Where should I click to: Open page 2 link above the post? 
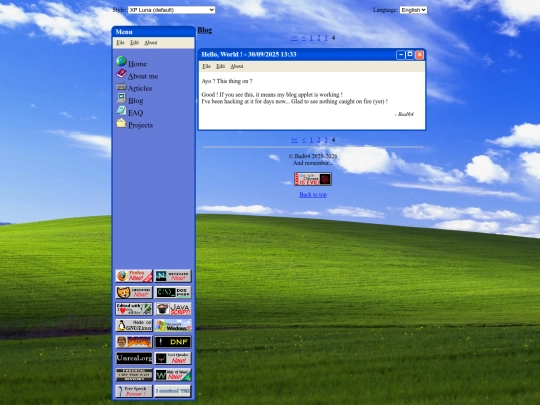click(319, 38)
